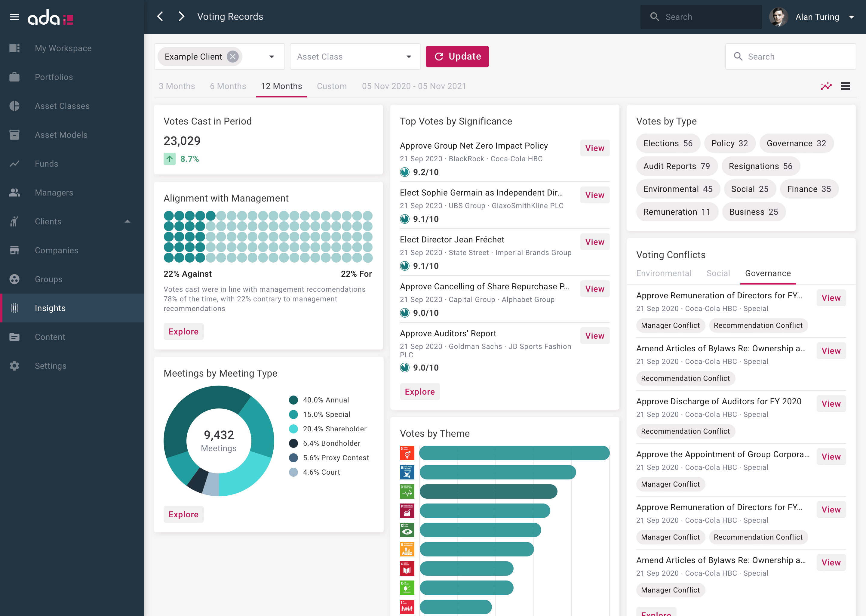Click the Gender Equality SDG 5 icon

coord(407,453)
